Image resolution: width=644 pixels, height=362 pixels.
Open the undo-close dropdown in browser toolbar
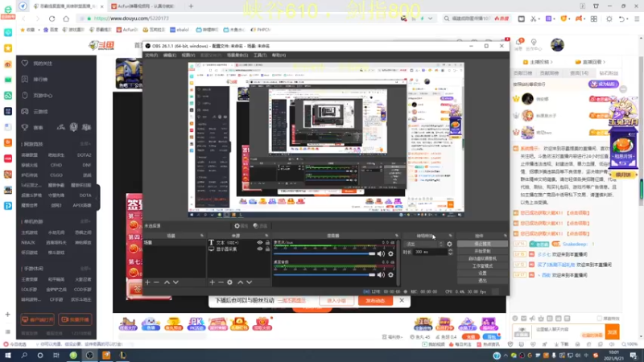[627, 19]
